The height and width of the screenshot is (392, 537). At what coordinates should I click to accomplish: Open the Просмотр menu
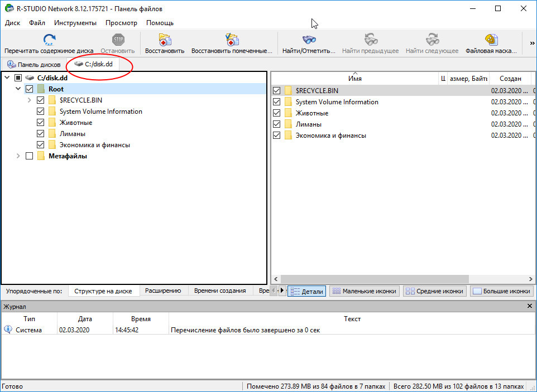tap(121, 23)
